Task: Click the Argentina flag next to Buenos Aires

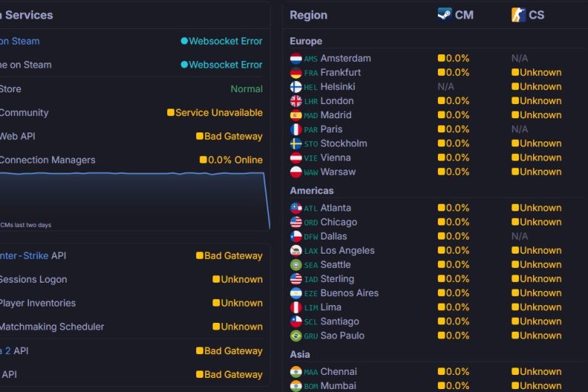Action: click(x=296, y=293)
